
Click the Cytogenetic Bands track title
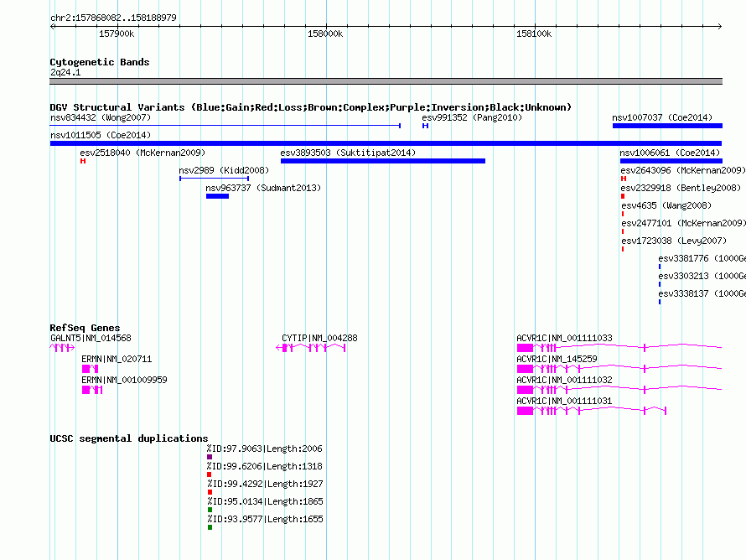tap(100, 62)
